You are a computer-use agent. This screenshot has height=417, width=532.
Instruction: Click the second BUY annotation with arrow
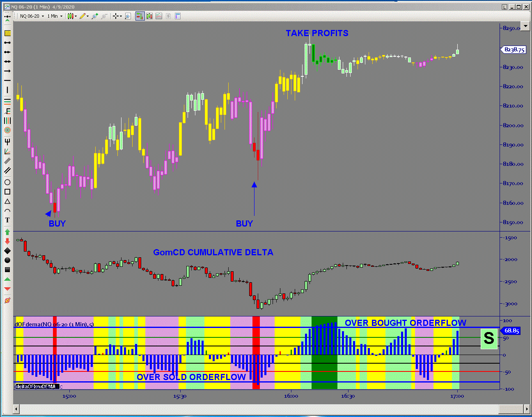(244, 224)
